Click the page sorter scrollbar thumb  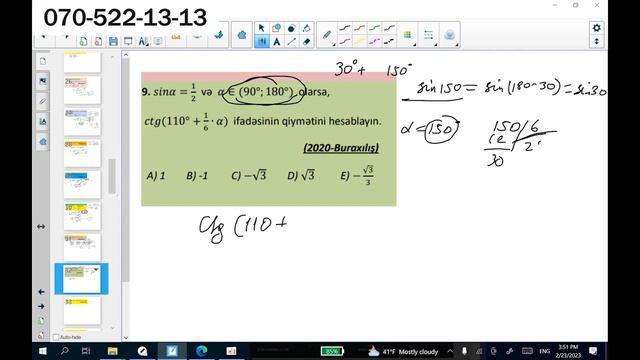click(111, 176)
